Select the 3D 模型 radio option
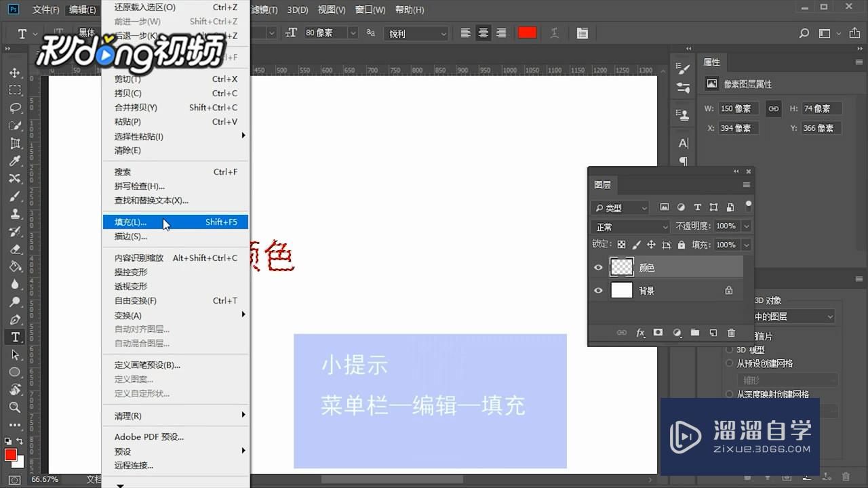Viewport: 868px width, 488px height. (x=730, y=350)
